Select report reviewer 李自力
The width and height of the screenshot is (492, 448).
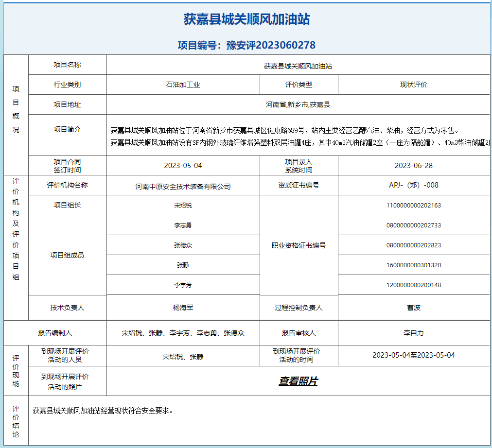414,333
